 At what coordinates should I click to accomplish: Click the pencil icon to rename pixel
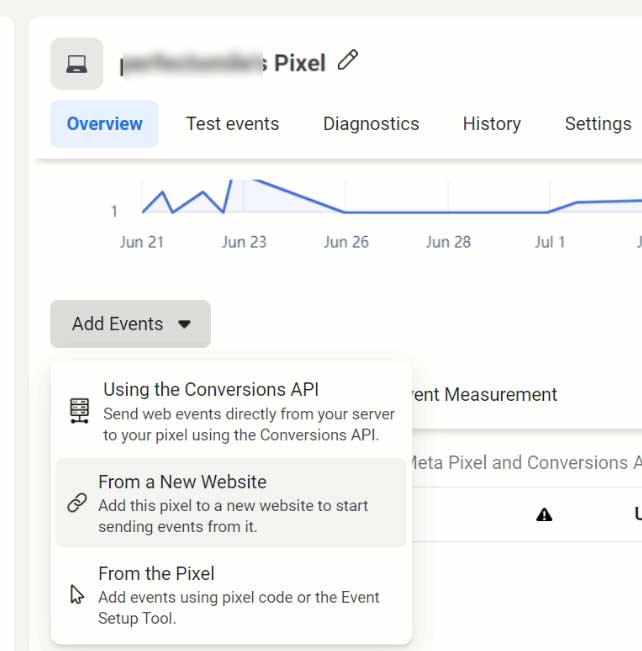tap(347, 61)
